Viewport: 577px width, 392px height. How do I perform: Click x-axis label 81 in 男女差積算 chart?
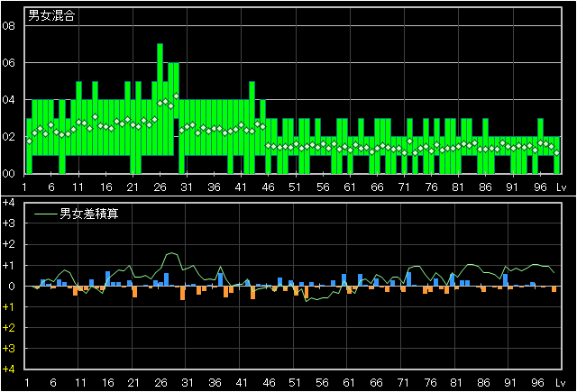click(x=456, y=383)
